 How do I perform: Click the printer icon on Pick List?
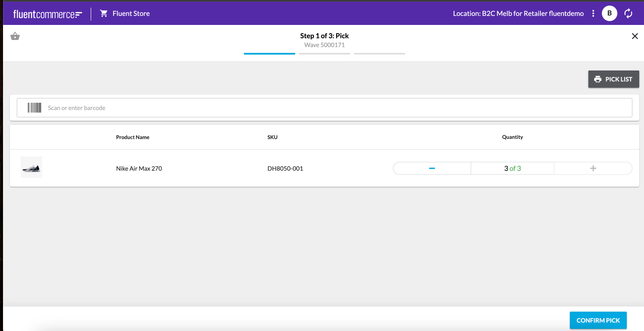(x=598, y=79)
